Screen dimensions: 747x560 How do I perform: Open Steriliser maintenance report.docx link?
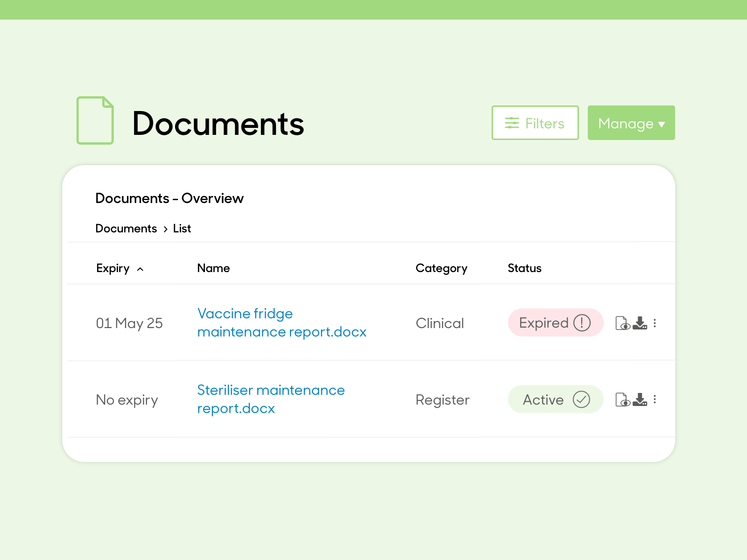(x=271, y=399)
